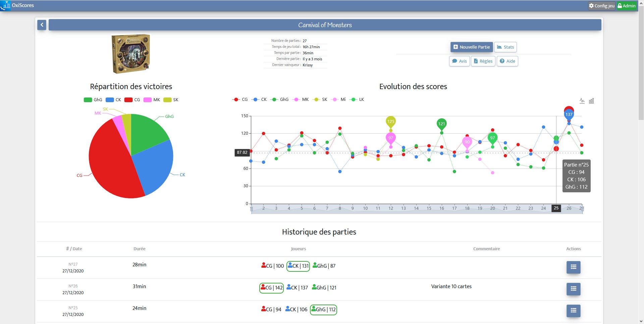Start a Nouvelle Partie
Screen dimensions: 644x324
(x=472, y=47)
